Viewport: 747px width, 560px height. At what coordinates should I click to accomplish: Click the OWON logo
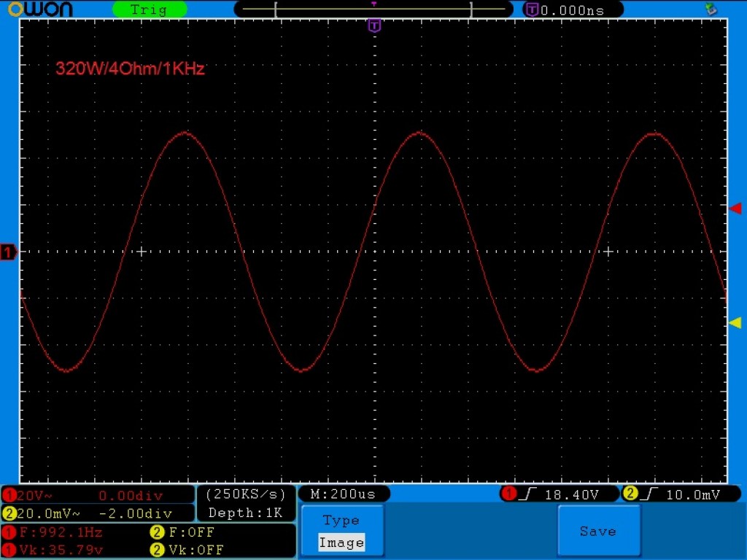(x=40, y=9)
